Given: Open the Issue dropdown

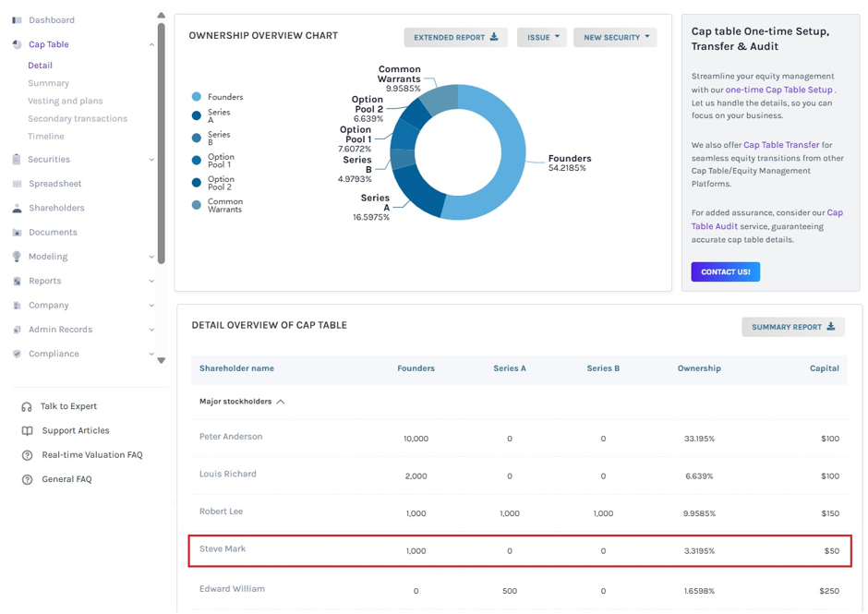Looking at the screenshot, I should [x=542, y=37].
